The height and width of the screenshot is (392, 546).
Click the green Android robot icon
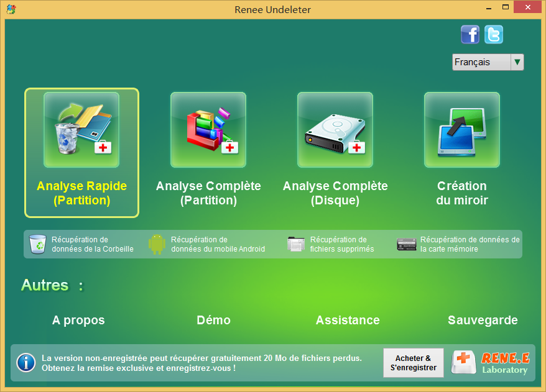pyautogui.click(x=157, y=244)
